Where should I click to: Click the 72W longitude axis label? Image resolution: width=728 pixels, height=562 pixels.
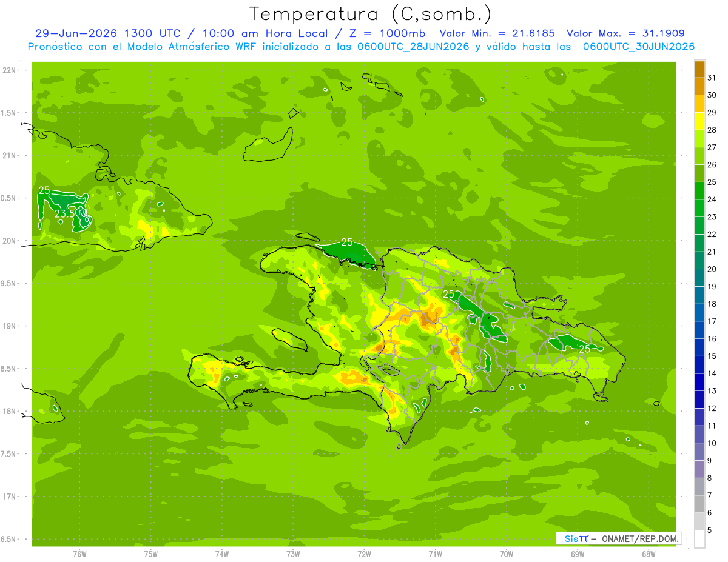coord(364,554)
